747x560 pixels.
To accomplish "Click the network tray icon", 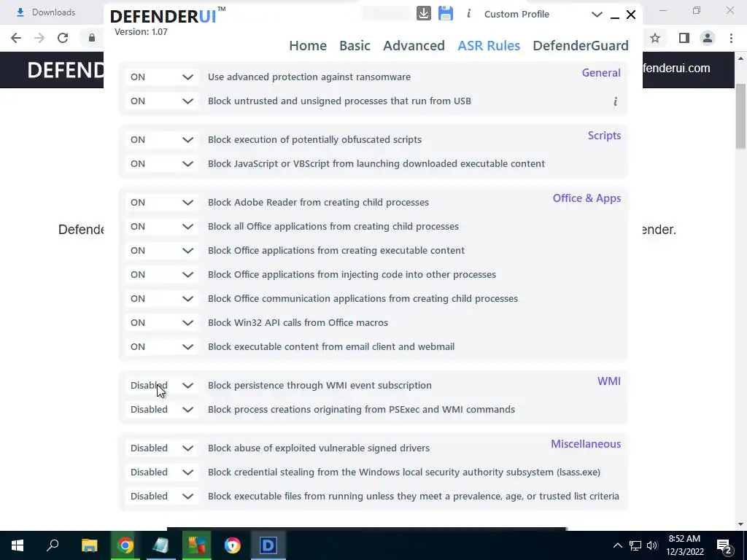I will [635, 545].
